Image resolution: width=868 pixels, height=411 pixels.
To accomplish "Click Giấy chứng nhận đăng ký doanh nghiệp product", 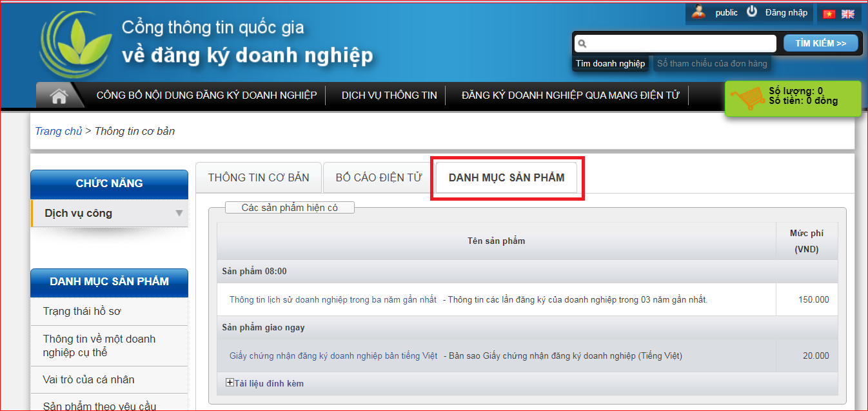I will click(x=333, y=356).
